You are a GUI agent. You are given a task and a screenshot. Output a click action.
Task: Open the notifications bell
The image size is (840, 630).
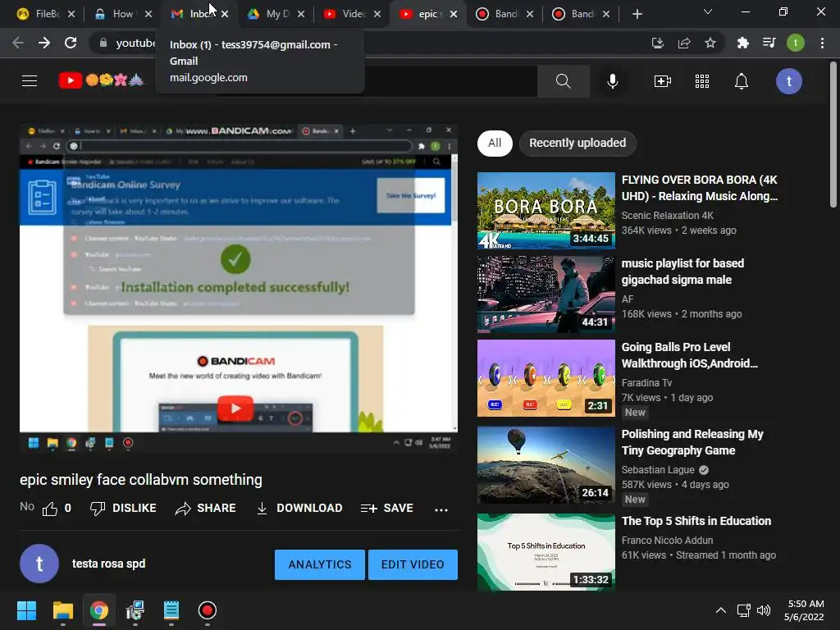[x=742, y=81]
